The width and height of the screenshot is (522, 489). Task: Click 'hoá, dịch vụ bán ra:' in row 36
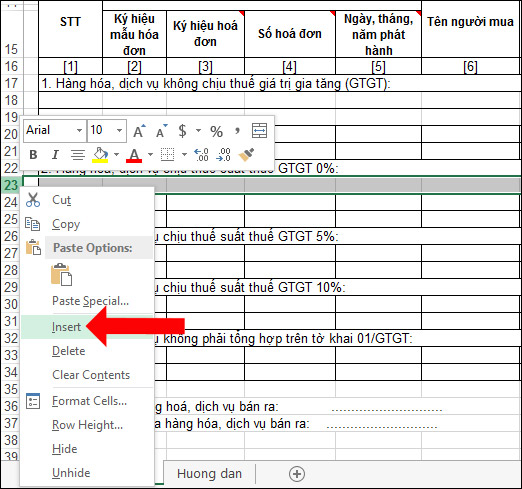pos(222,407)
